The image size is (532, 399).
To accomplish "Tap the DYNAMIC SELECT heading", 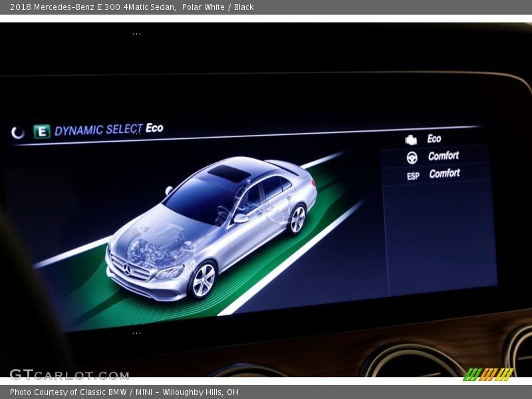I will point(98,130).
